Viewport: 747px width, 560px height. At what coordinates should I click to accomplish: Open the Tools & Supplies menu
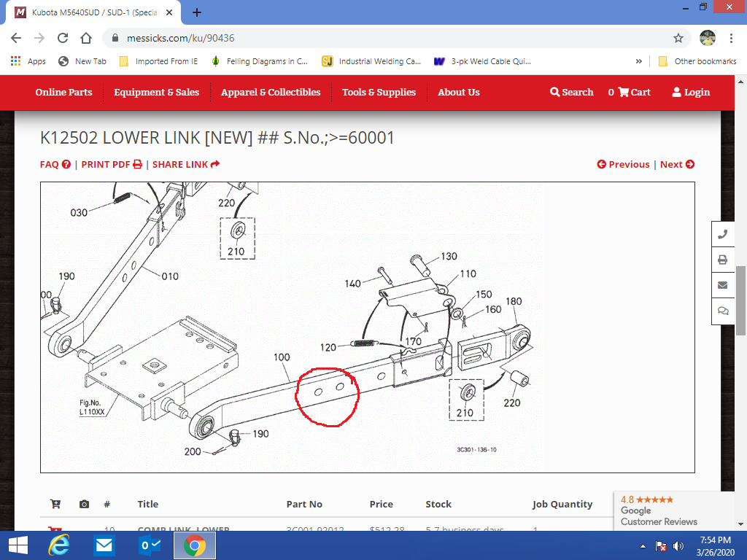click(x=379, y=92)
